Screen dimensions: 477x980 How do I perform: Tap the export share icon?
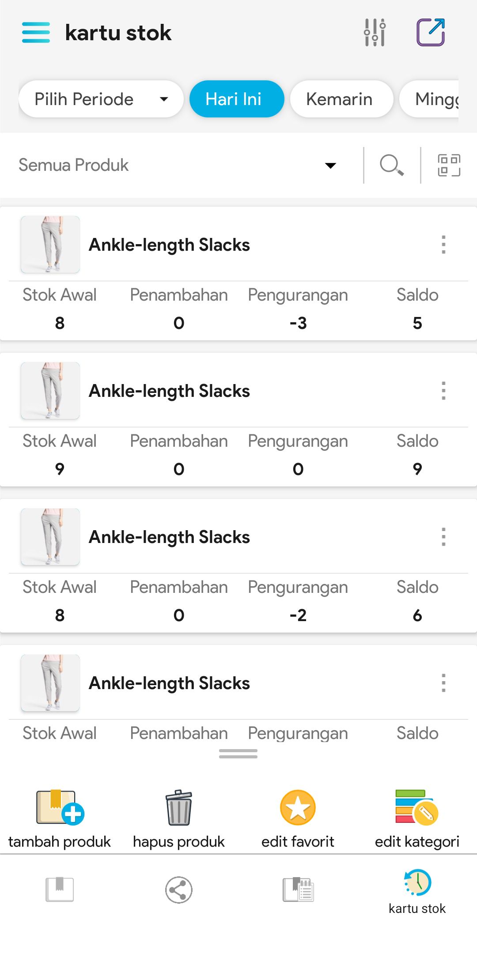pyautogui.click(x=431, y=33)
